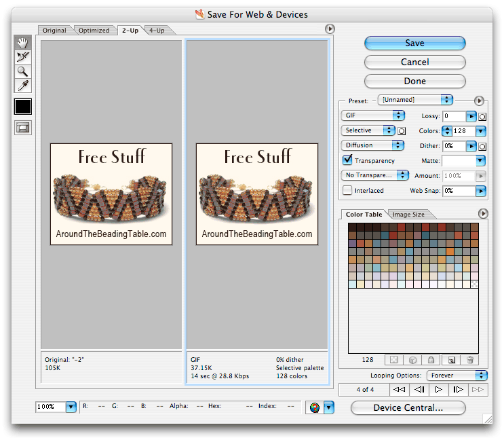Select the Slice Select tool

(x=23, y=57)
